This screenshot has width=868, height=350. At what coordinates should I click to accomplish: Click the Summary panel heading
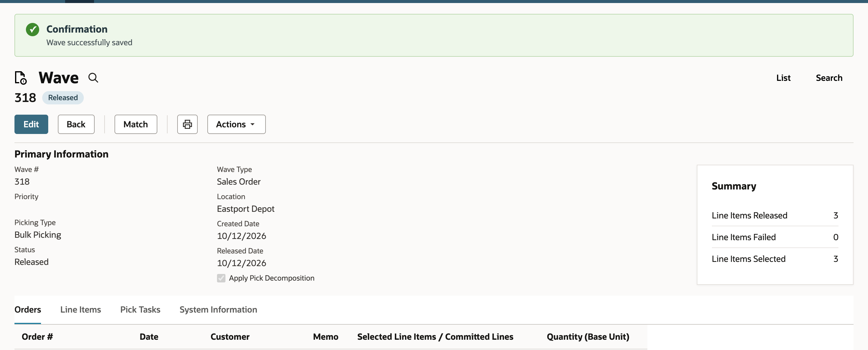coord(734,186)
